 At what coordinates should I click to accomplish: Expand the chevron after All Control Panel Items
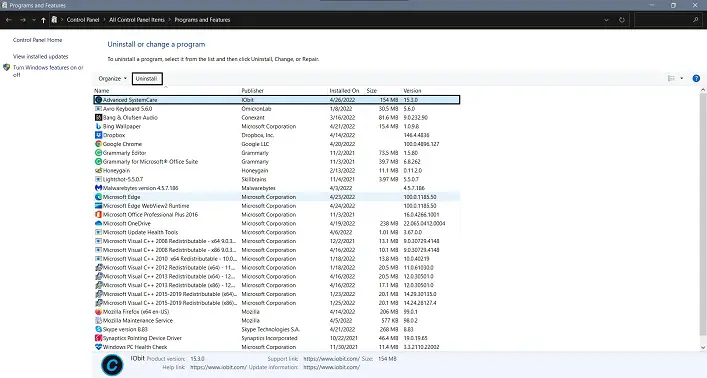click(170, 20)
